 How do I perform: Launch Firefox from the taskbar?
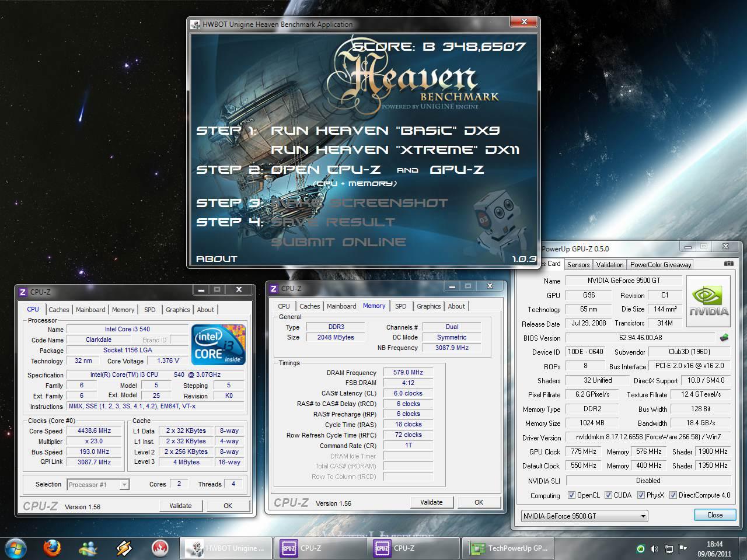pyautogui.click(x=53, y=548)
